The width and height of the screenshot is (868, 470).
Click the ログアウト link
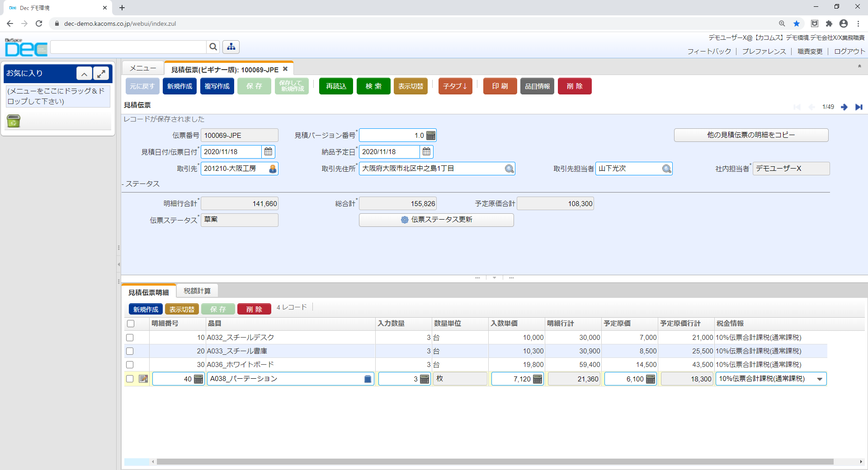849,52
